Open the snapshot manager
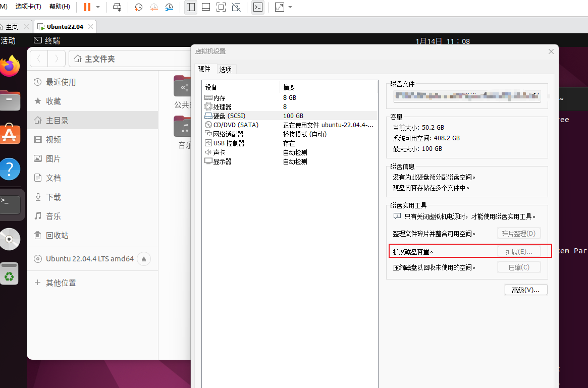The width and height of the screenshot is (588, 388). tap(169, 7)
